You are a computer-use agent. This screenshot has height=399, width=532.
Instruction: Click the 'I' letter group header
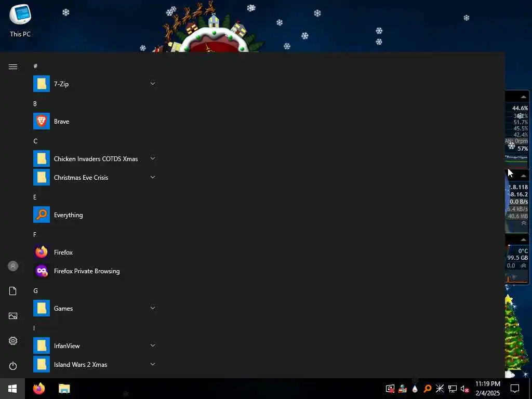tap(34, 328)
